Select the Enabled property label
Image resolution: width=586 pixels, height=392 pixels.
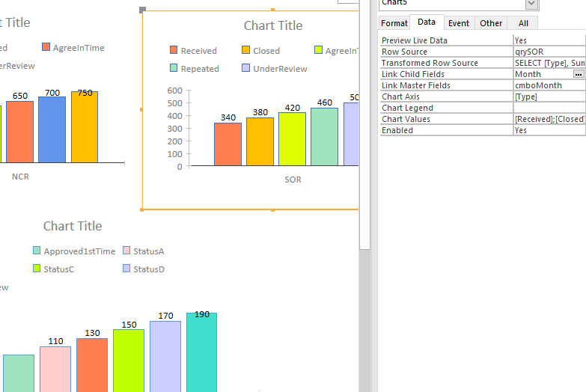[397, 130]
